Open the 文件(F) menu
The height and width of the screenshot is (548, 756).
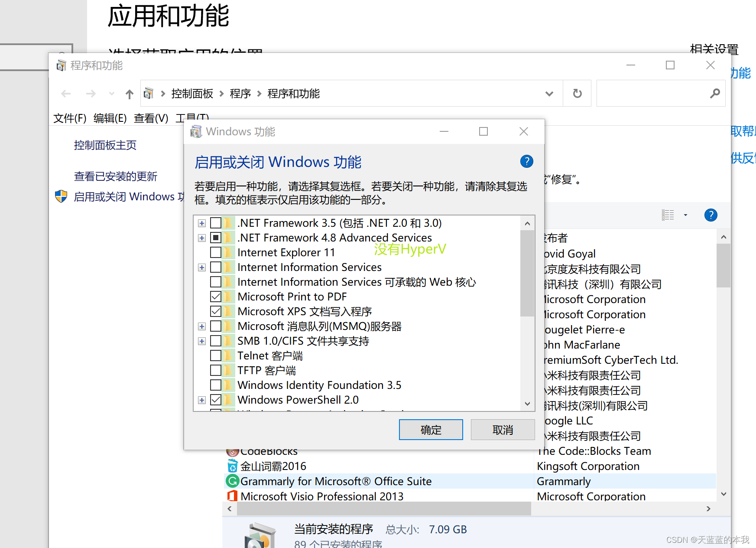70,118
